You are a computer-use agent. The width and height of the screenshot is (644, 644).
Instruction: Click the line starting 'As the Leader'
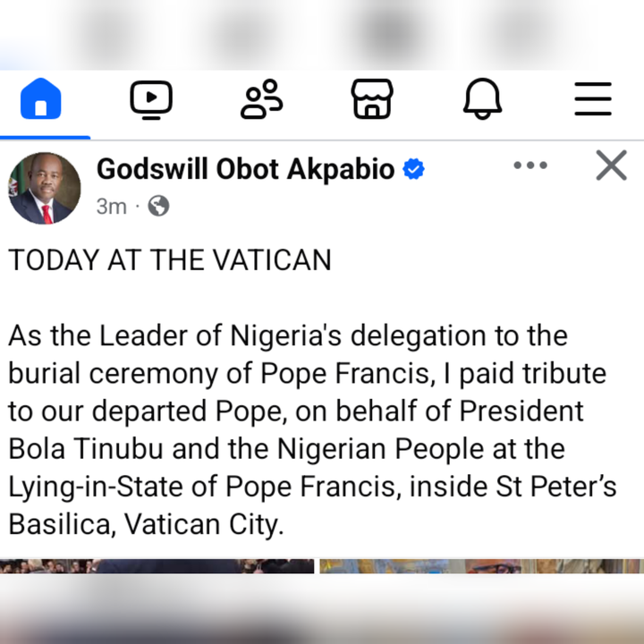pyautogui.click(x=288, y=336)
